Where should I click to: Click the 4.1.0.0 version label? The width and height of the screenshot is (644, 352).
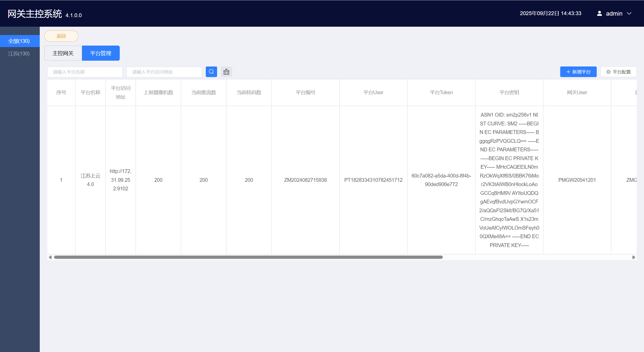pos(74,15)
